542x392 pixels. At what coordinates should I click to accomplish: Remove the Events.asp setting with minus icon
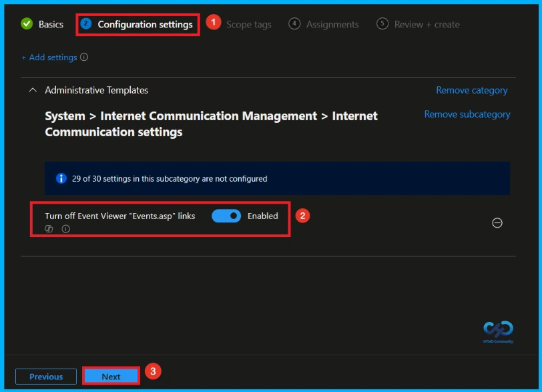coord(497,223)
